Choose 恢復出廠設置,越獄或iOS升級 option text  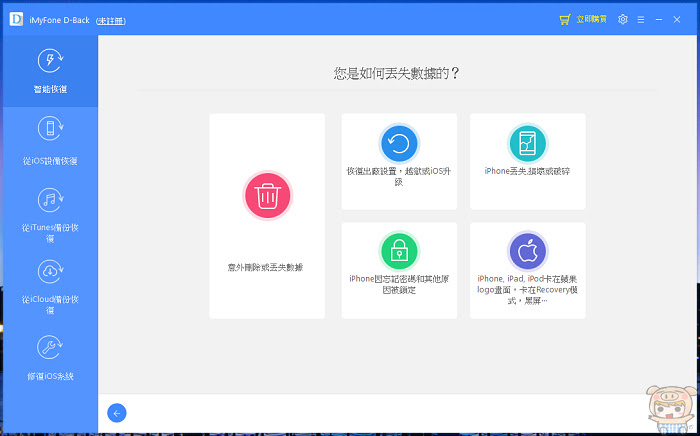tap(399, 176)
